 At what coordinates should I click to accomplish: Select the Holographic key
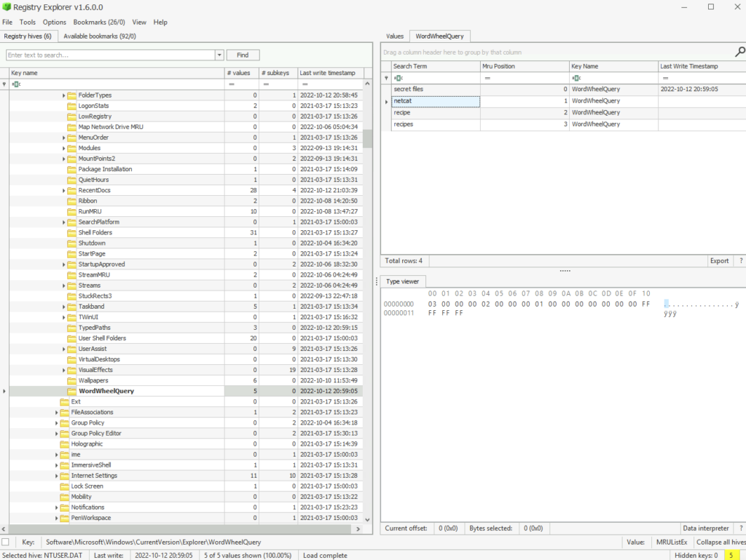click(87, 444)
